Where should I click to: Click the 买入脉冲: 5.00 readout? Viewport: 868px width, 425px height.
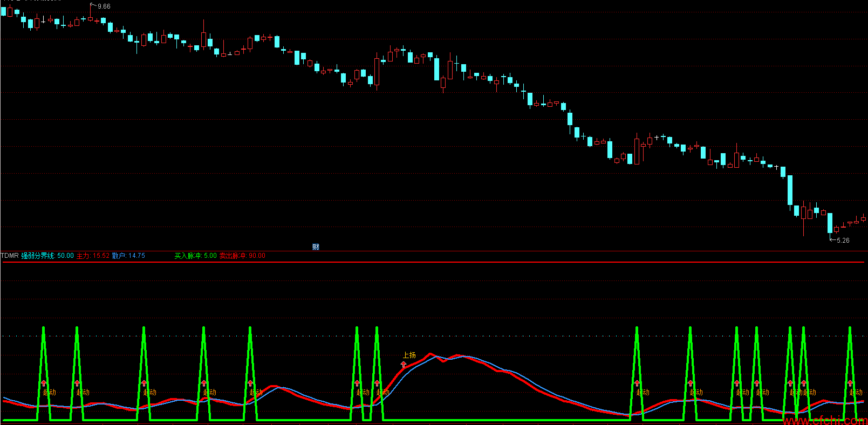(196, 256)
